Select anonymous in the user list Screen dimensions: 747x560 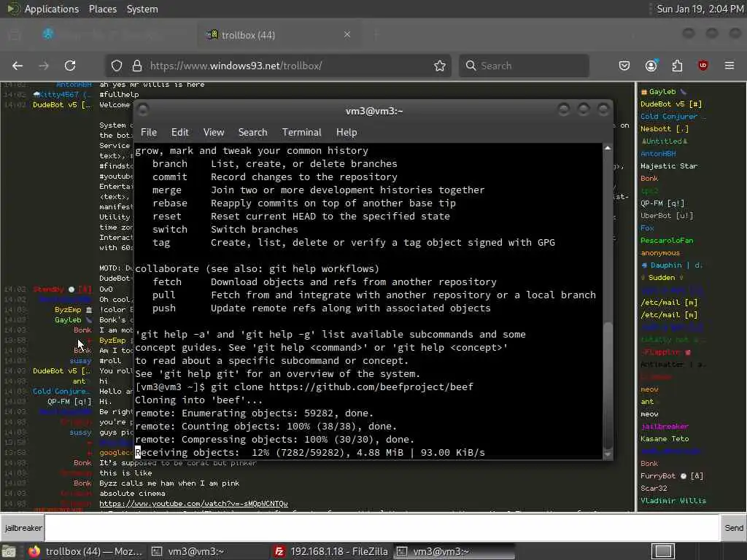[659, 252]
